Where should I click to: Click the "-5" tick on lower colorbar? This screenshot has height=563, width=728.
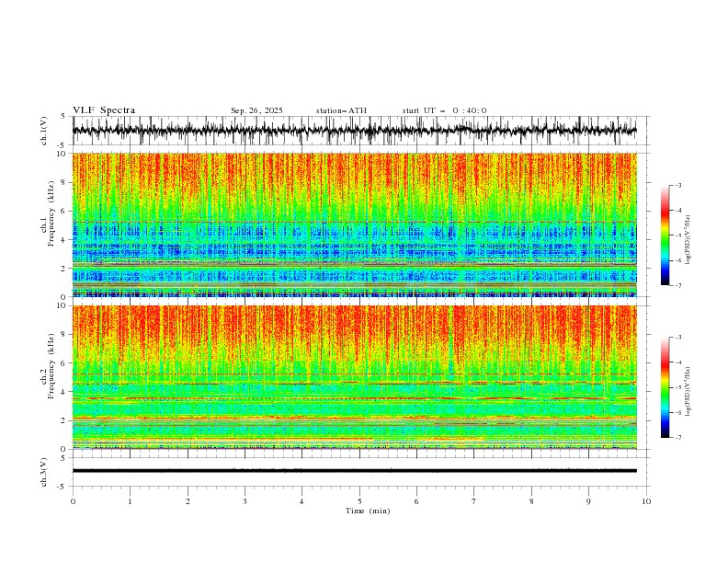[678, 387]
